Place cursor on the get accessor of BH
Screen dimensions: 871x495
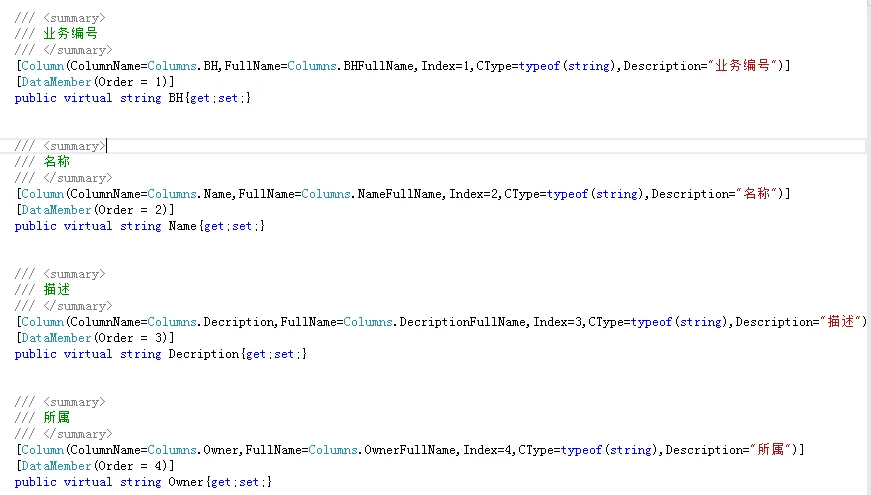tap(200, 98)
